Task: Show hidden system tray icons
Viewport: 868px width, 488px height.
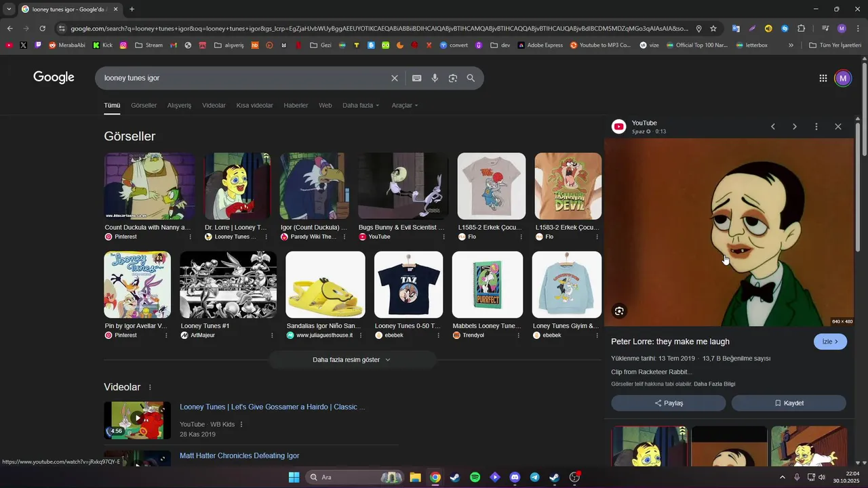Action: pyautogui.click(x=782, y=477)
